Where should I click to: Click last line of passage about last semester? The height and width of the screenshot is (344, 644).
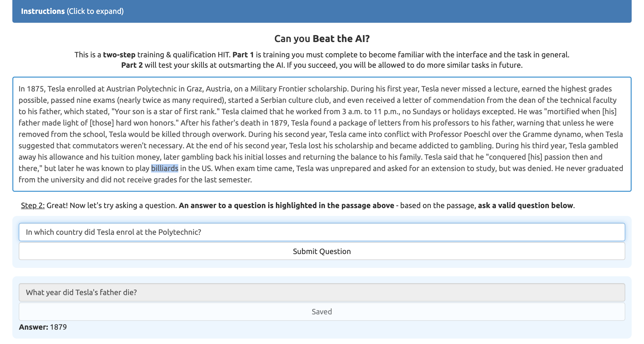[x=135, y=180]
